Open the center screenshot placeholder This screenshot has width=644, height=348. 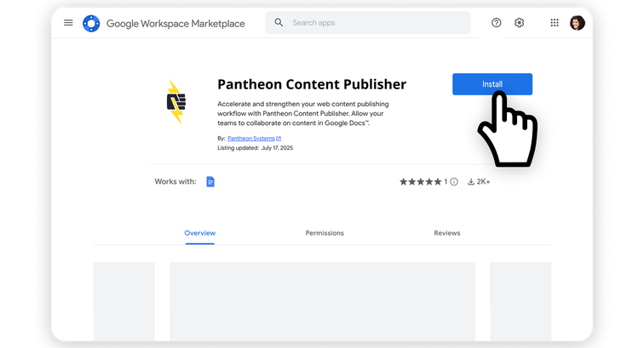coord(322,301)
